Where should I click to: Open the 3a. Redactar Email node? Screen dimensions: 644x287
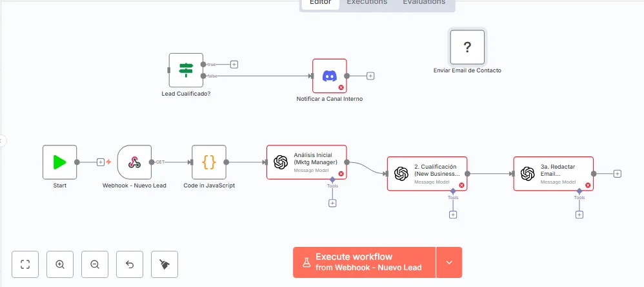[x=553, y=173]
